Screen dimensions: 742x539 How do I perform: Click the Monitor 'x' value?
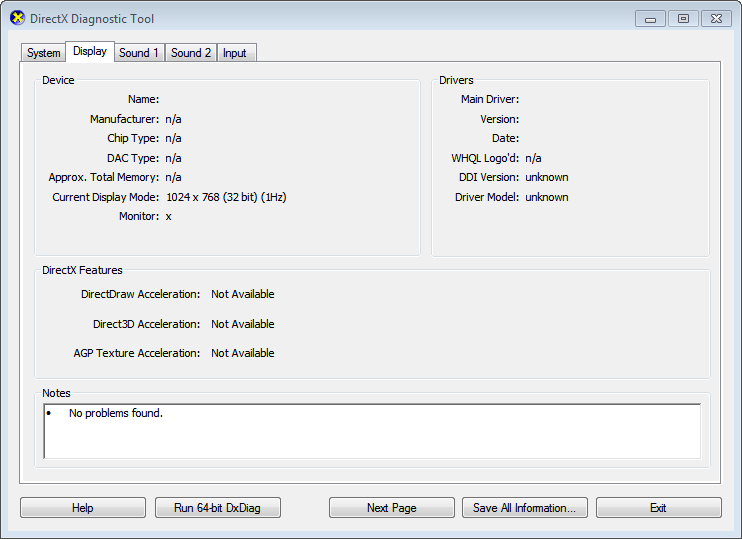(168, 217)
